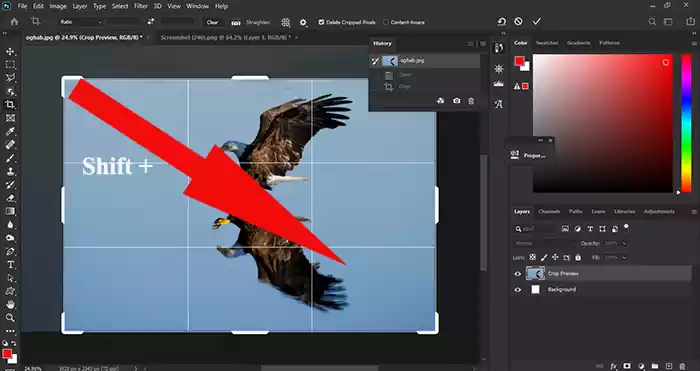
Task: Switch to the Screenshot (246).png document tab
Action: pyautogui.click(x=225, y=38)
